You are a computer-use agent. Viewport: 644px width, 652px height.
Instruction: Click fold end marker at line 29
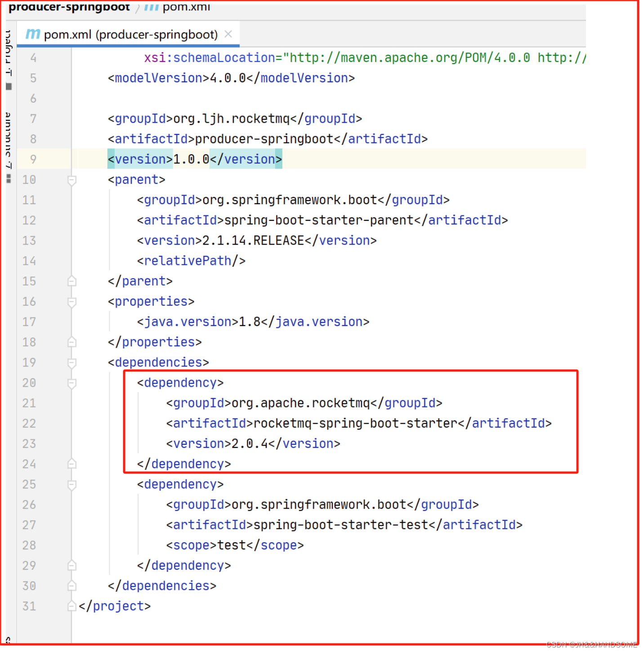[x=72, y=566]
